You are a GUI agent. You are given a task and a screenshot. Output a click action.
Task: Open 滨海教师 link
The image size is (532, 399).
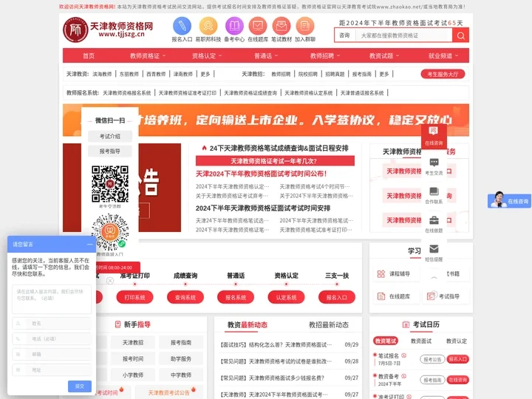coord(102,74)
